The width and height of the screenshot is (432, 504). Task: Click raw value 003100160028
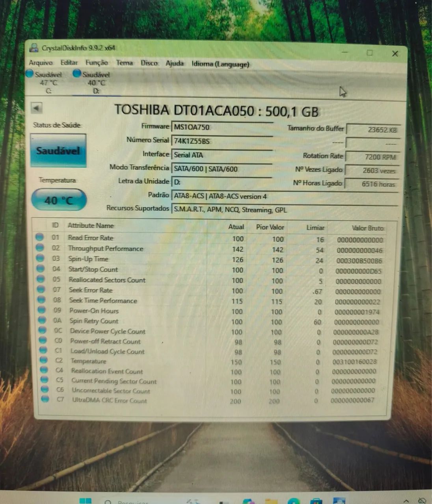tap(354, 362)
